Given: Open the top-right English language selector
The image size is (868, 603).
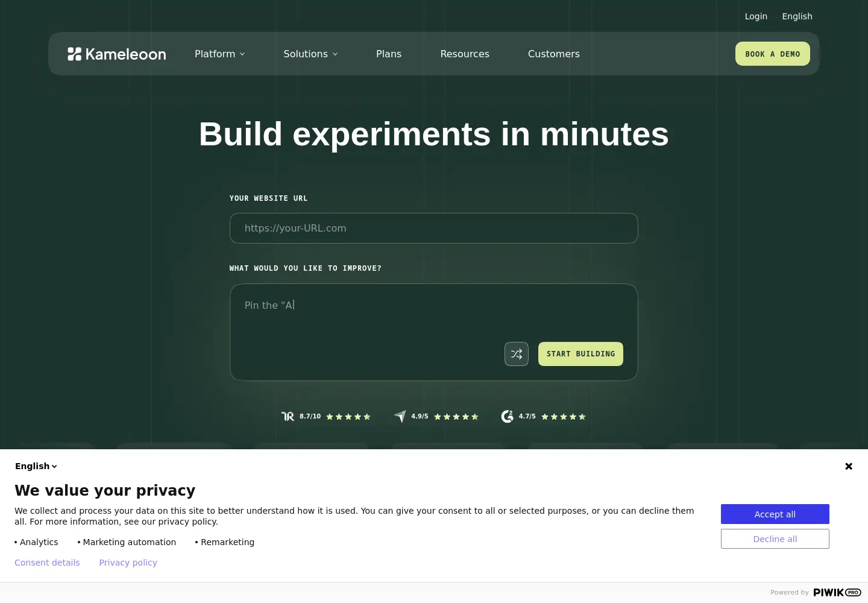Looking at the screenshot, I should pyautogui.click(x=797, y=16).
